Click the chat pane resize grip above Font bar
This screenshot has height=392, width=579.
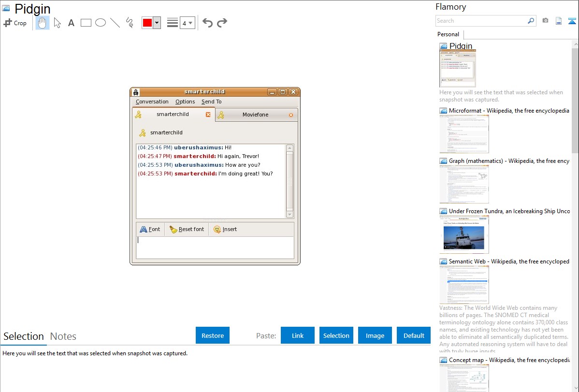[x=215, y=220]
